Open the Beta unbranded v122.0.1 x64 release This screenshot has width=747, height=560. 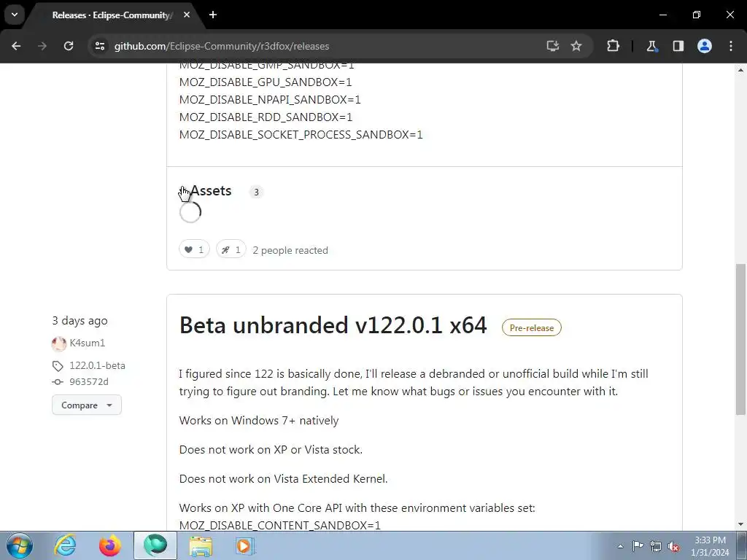[333, 325]
